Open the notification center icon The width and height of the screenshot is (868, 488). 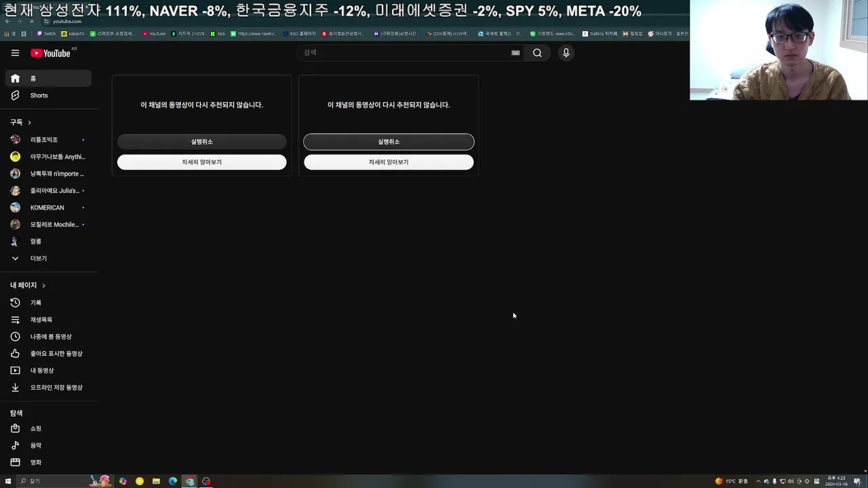(x=857, y=481)
